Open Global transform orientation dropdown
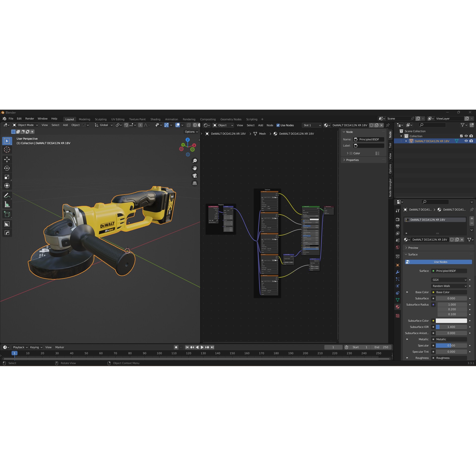The width and height of the screenshot is (476, 476). pos(103,125)
